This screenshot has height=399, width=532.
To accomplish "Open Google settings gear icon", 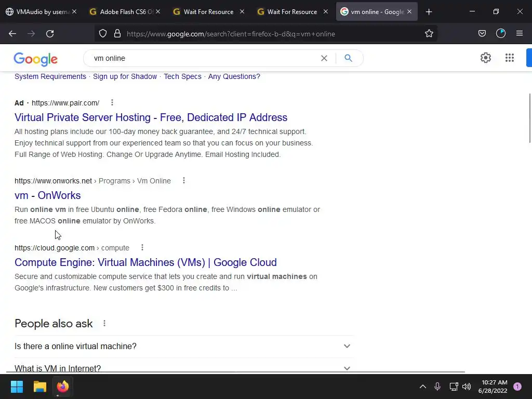I will 486,58.
